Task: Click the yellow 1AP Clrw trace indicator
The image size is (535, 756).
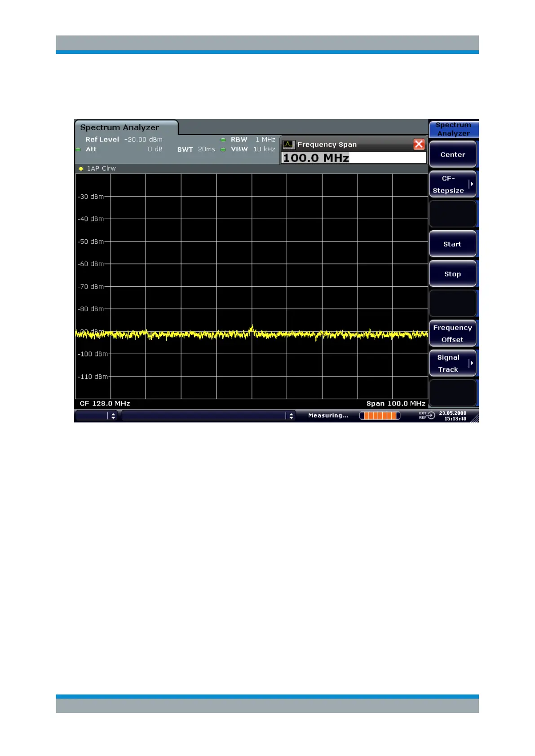Action: pyautogui.click(x=81, y=169)
